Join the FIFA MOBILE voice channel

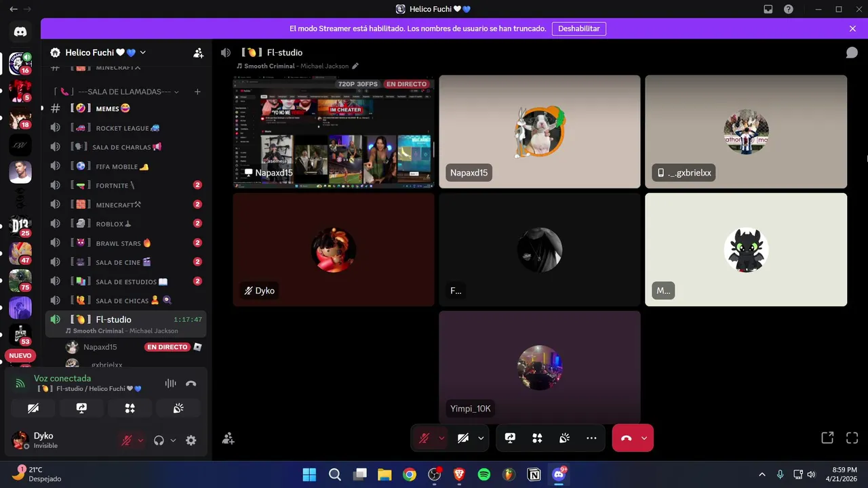125,166
